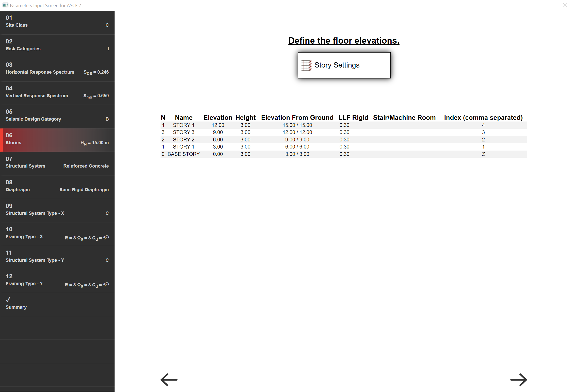Select the STORY 4 table row

click(x=183, y=125)
